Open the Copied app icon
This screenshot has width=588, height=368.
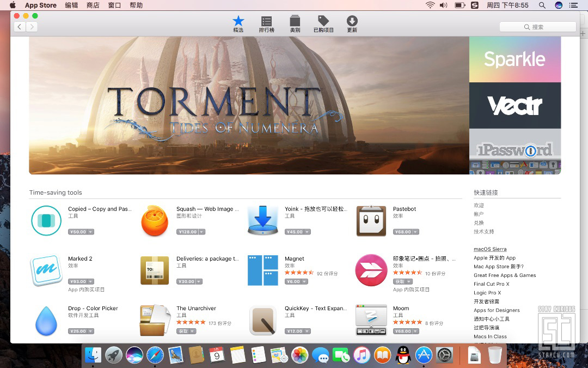pyautogui.click(x=46, y=221)
